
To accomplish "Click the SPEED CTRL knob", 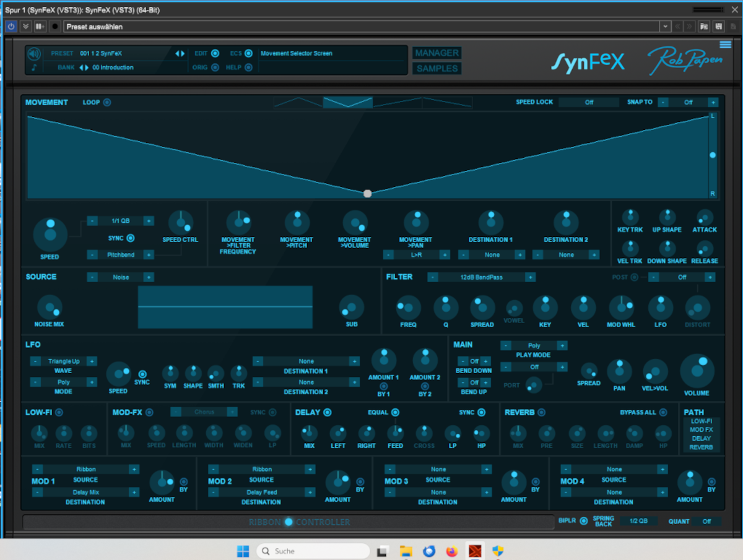I will point(180,223).
